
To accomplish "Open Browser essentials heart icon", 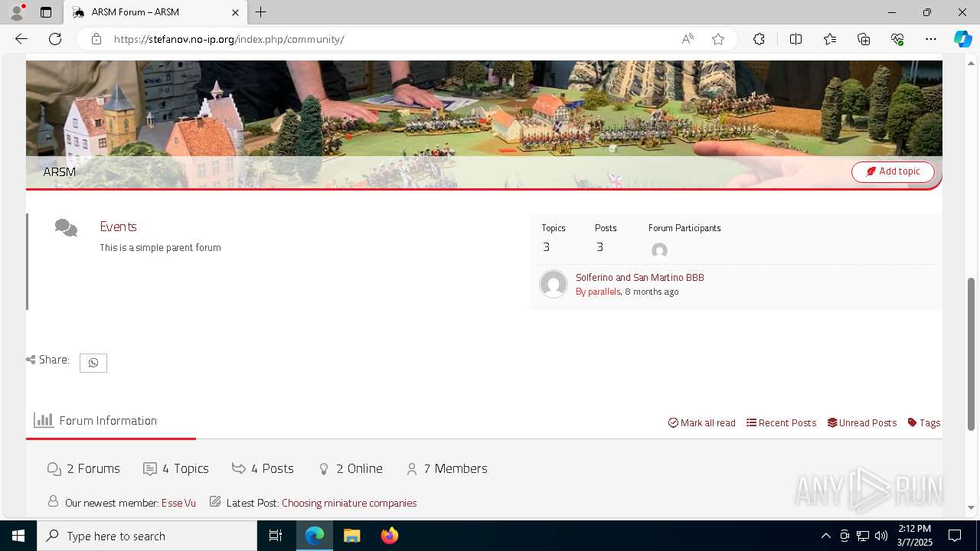I will pyautogui.click(x=897, y=39).
